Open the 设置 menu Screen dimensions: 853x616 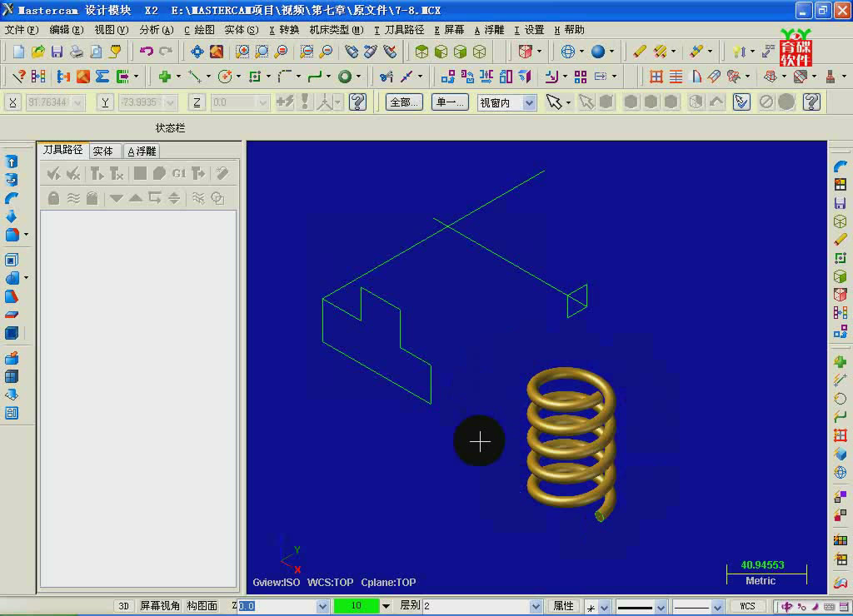(529, 30)
